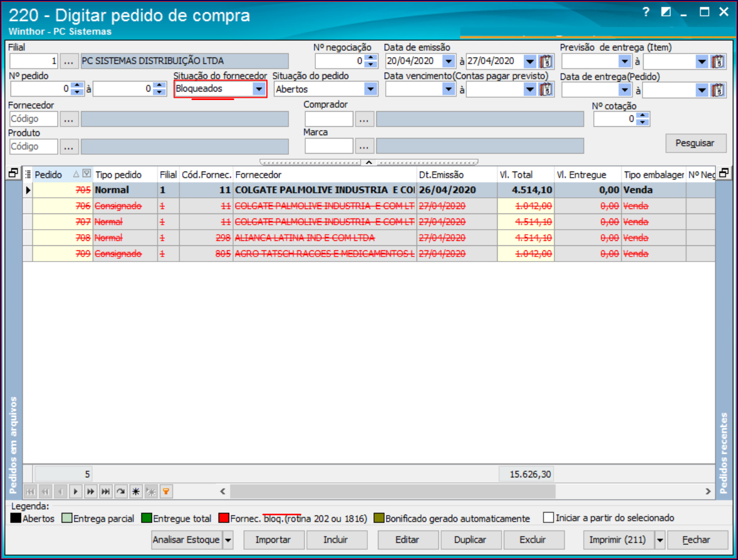Increase the Nº negociação spinner value
Image resolution: width=738 pixels, height=560 pixels.
pyautogui.click(x=371, y=58)
